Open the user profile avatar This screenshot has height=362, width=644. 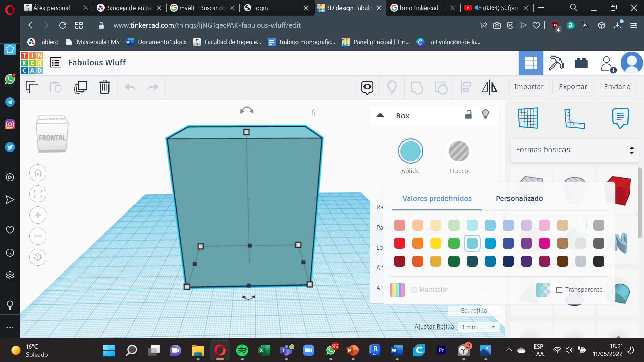pos(632,63)
